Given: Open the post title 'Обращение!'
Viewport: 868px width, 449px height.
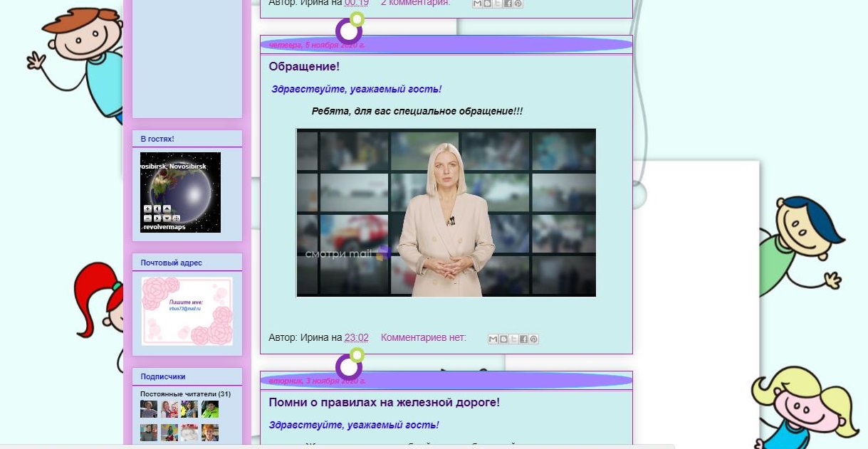Looking at the screenshot, I should tap(304, 66).
